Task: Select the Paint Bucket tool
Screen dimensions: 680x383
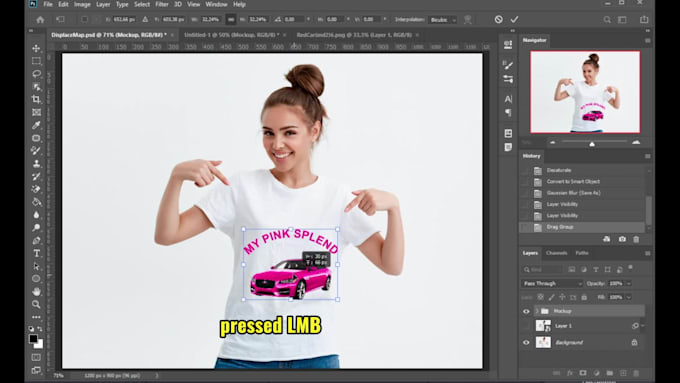Action: 36,202
